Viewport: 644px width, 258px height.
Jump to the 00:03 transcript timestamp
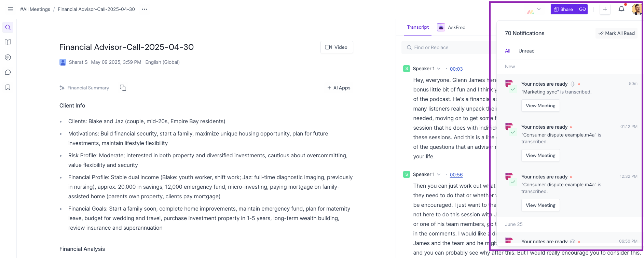[x=456, y=69]
